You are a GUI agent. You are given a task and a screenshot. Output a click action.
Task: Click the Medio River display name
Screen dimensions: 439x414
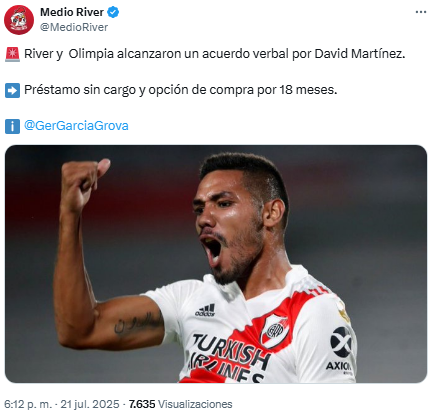click(x=72, y=12)
